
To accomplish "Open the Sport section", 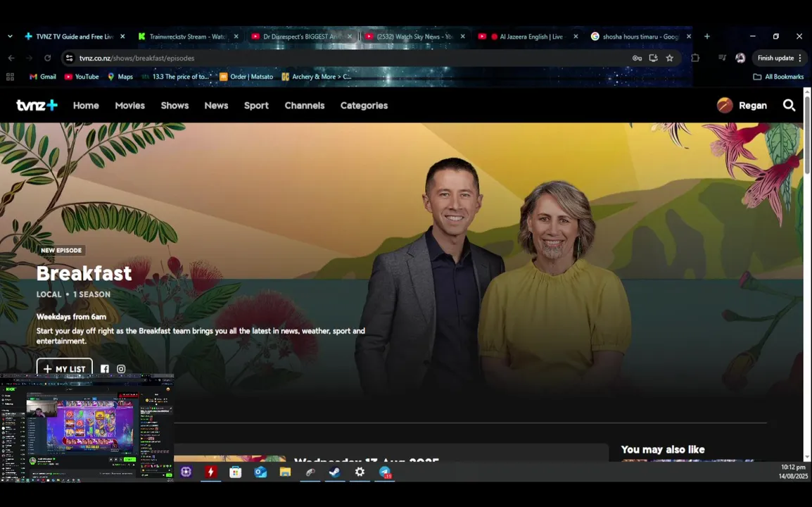I will (x=256, y=105).
